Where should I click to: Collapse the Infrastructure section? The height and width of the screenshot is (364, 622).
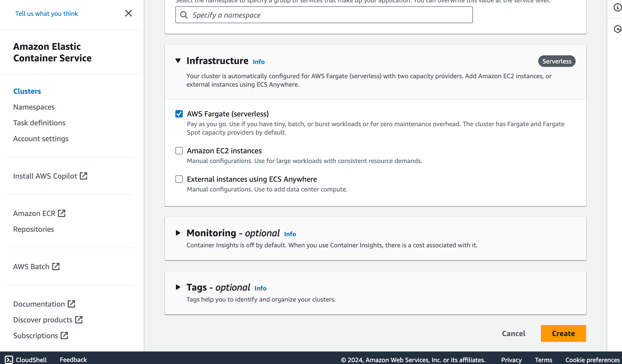(178, 61)
